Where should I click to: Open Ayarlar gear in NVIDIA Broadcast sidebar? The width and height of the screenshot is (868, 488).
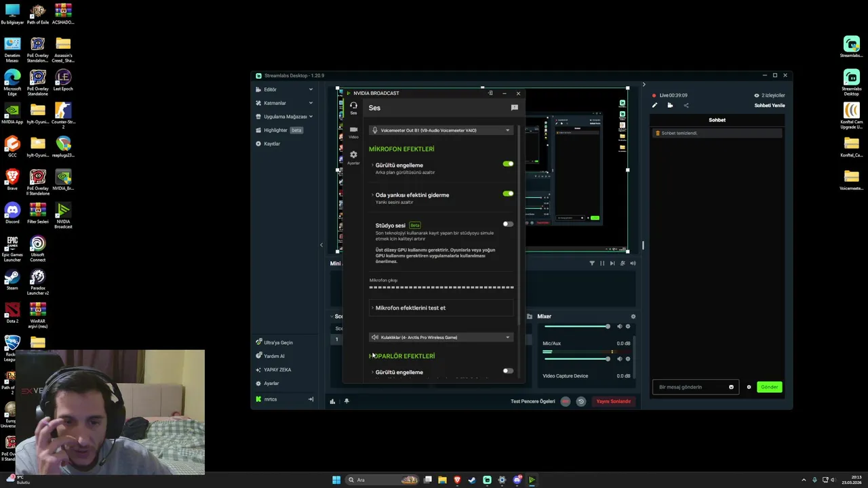[x=353, y=158]
